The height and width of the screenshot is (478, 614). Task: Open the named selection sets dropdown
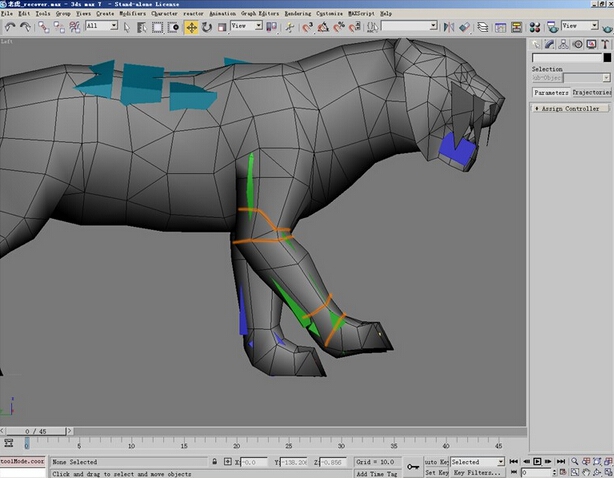click(x=409, y=26)
